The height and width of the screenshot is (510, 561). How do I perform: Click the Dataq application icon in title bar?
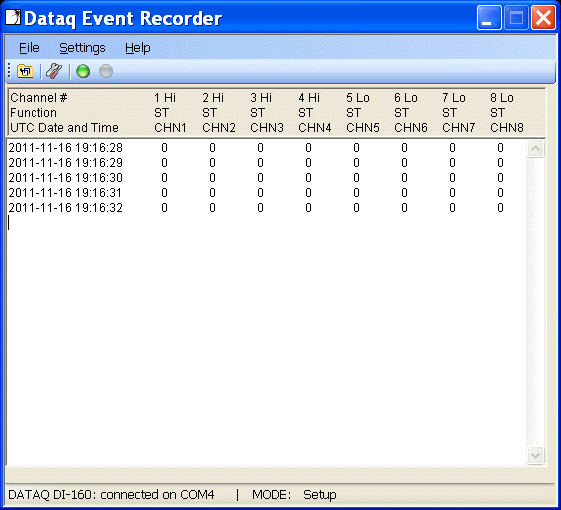[13, 17]
